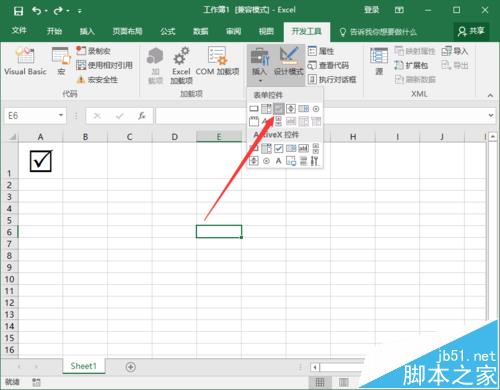Viewport: 500px width, 390px height.
Task: Click 刷新数据 refresh data
Action: (415, 79)
